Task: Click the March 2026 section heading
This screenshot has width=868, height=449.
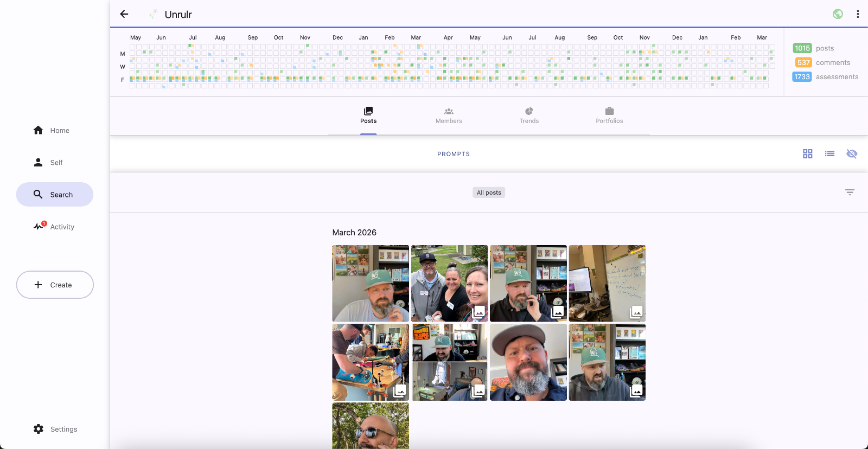Action: (x=354, y=233)
